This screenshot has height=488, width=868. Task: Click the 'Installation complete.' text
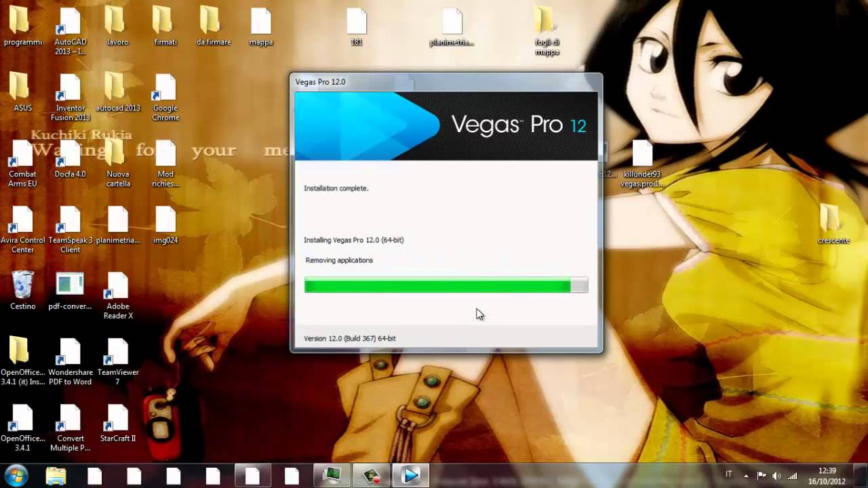pos(336,188)
